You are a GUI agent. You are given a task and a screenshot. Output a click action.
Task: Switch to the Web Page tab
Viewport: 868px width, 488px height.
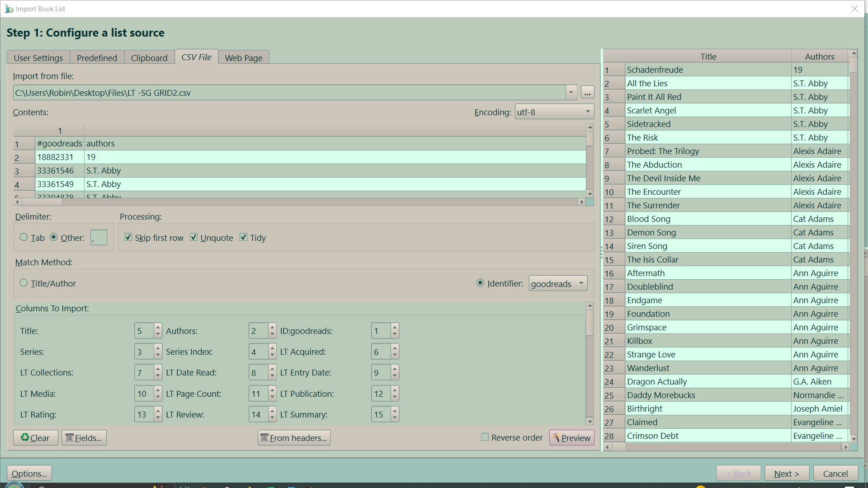243,58
